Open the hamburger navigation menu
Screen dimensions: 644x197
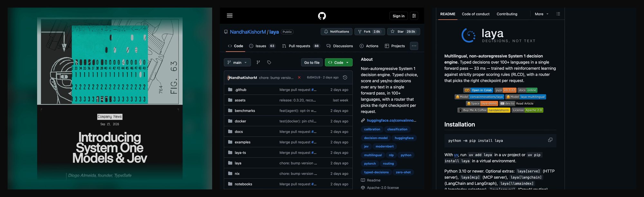pos(230,15)
